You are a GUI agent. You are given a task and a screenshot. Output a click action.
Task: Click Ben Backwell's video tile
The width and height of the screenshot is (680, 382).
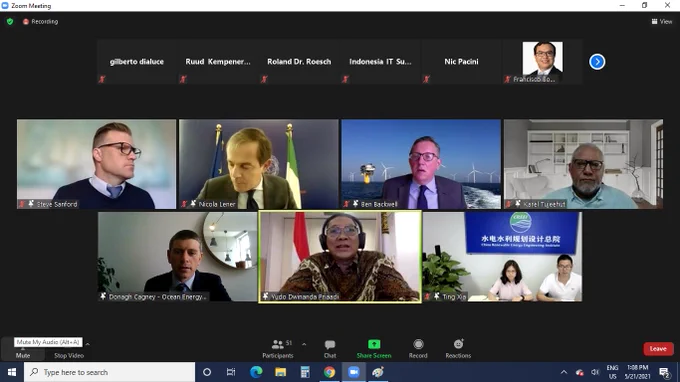click(x=421, y=164)
